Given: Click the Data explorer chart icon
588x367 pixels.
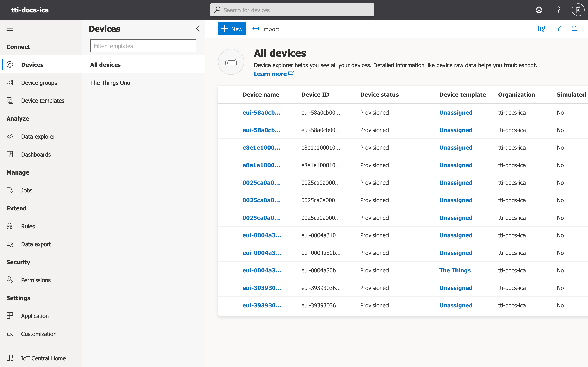Looking at the screenshot, I should (x=10, y=136).
